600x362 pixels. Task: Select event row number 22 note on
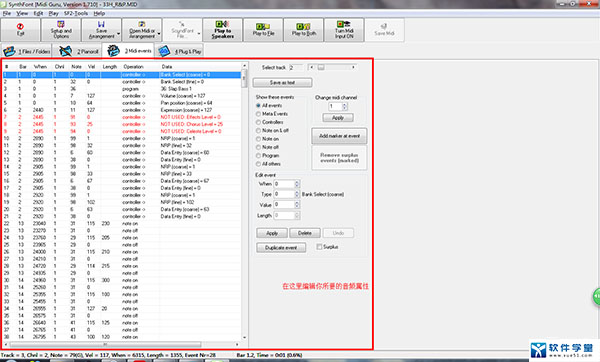(122, 223)
